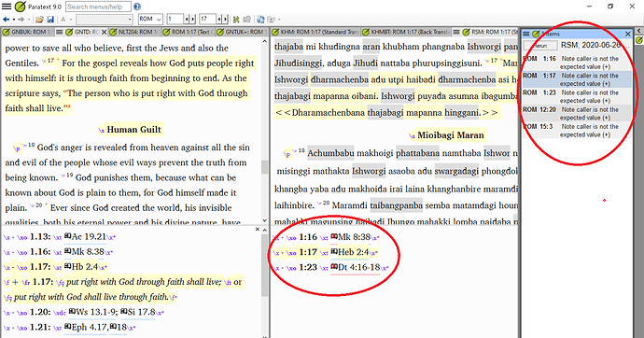The image size is (644, 338).
Task: Click the Ac 19.21 cross reference
Action: (89, 236)
